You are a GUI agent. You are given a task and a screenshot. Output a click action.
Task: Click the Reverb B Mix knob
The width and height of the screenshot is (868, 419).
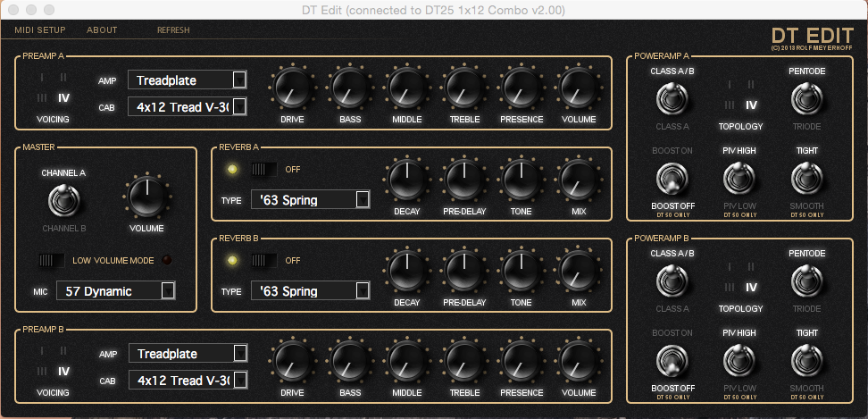click(x=579, y=272)
